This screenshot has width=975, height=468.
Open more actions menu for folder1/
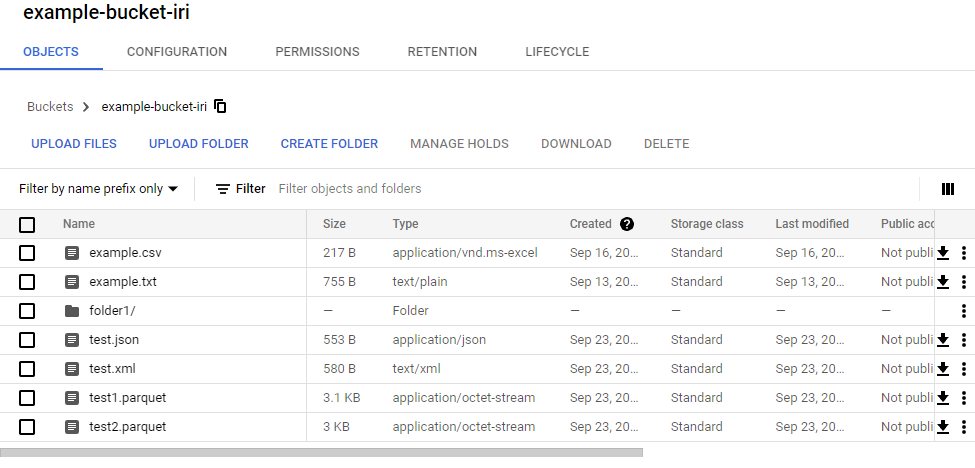(963, 311)
